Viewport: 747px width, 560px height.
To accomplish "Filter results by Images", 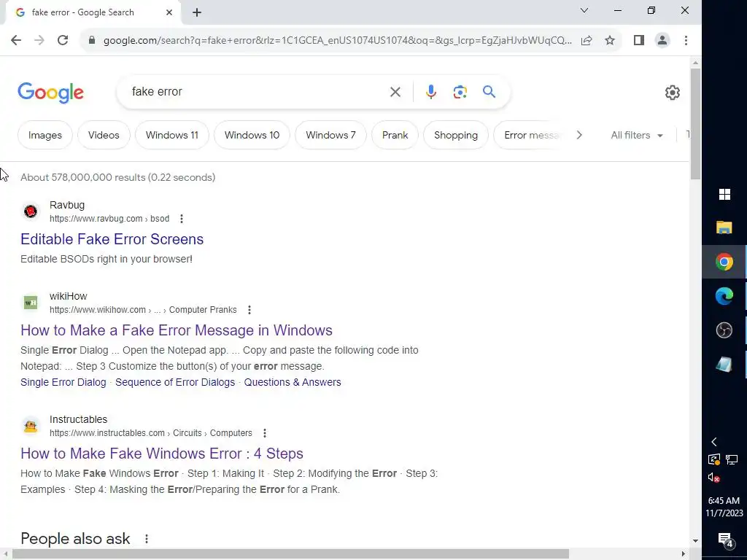I will [44, 135].
